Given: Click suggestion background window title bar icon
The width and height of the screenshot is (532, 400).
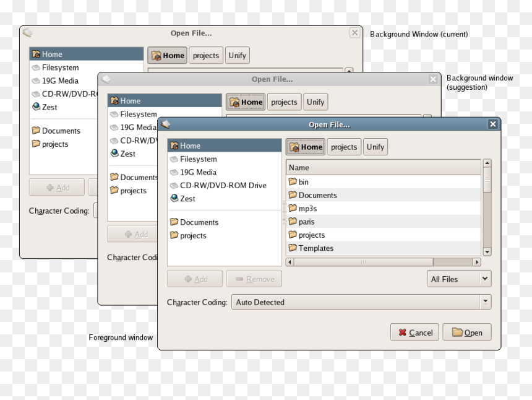Looking at the screenshot, I should pyautogui.click(x=106, y=79).
